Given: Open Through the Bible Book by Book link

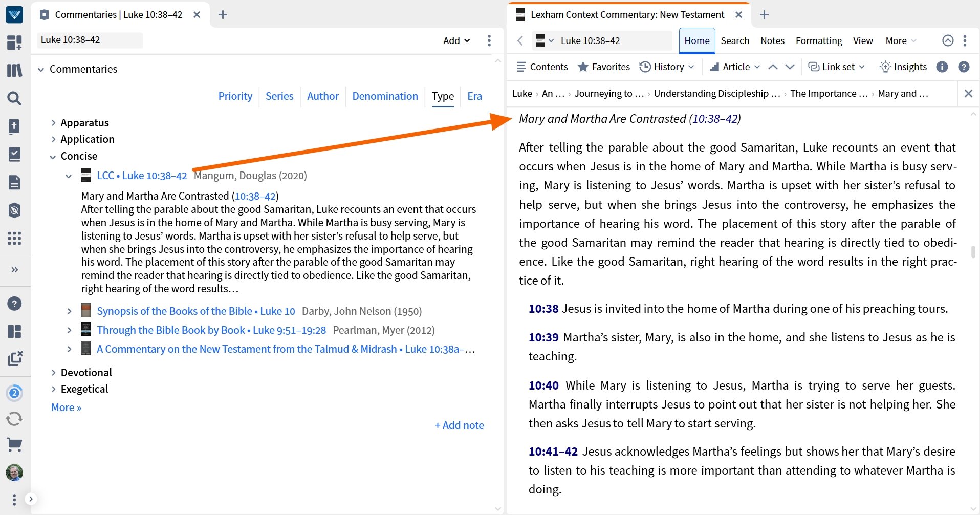Looking at the screenshot, I should click(x=211, y=330).
